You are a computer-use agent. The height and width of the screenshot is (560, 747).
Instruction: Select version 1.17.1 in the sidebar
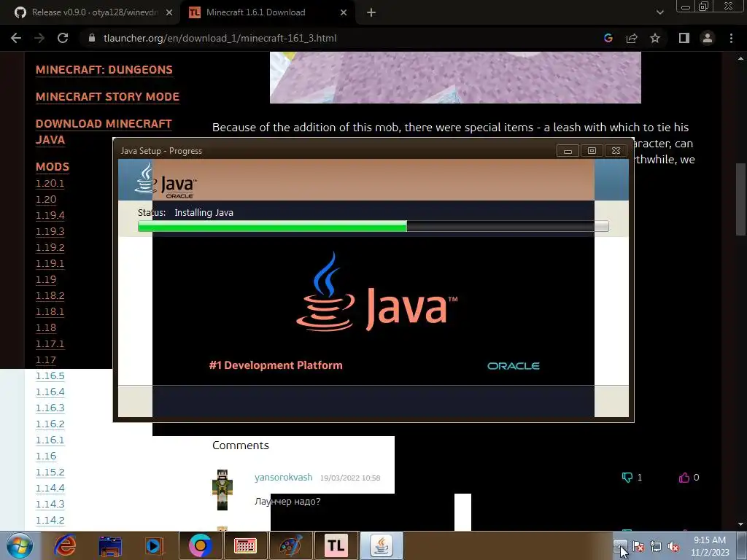[50, 344]
